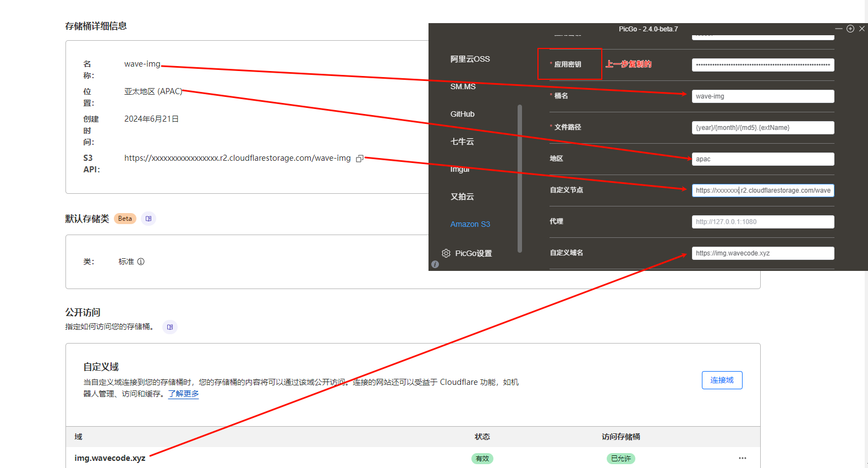Screen dimensions: 868x468
Task: Click creation date 2024年6月21日
Action: pos(151,119)
